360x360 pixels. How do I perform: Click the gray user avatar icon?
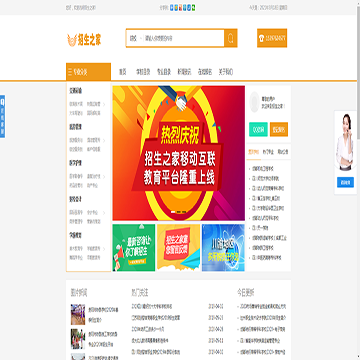coord(254,102)
